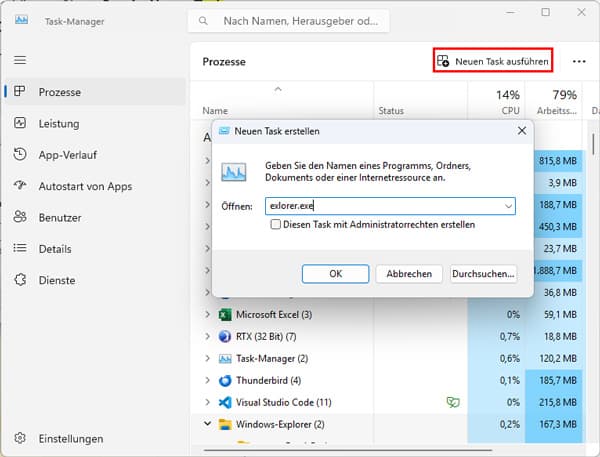
Task: Expand the Visual Studio Code (11) group
Action: [207, 402]
